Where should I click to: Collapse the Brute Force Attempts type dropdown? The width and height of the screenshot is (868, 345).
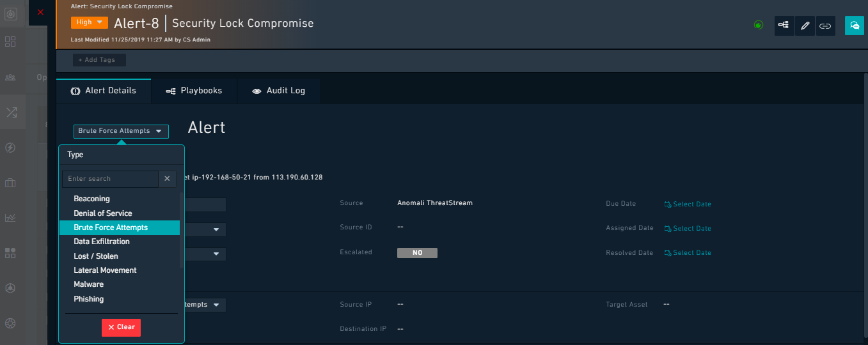point(121,131)
